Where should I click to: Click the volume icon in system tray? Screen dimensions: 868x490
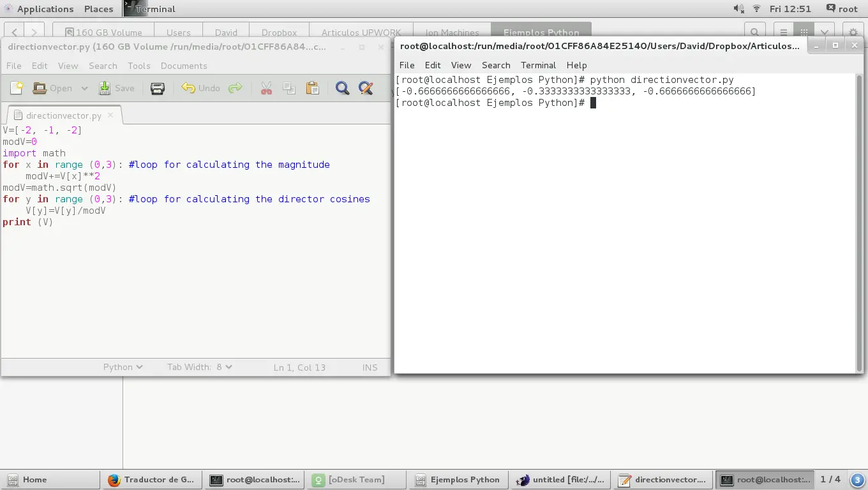[x=738, y=9]
